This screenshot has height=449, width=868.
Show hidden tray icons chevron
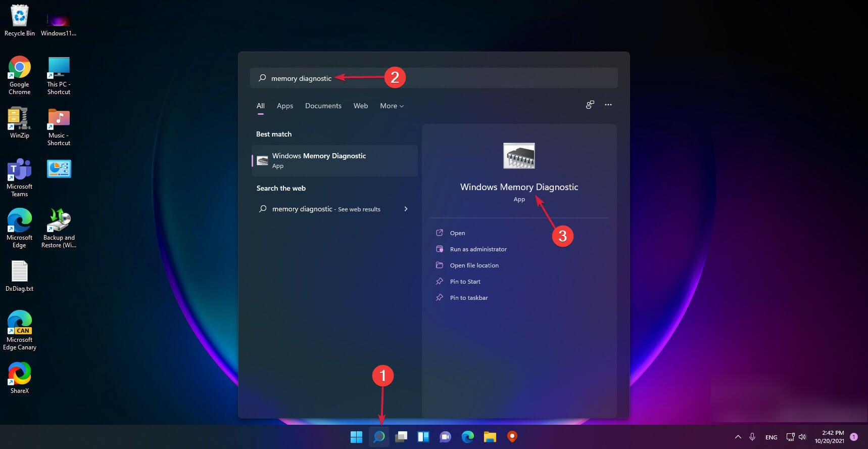[x=738, y=437]
